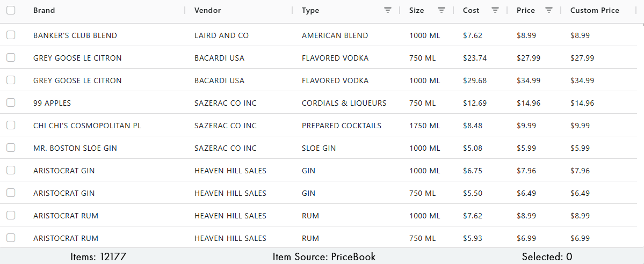This screenshot has width=644, height=264.
Task: Select the 99 APPLES row SAZERAC CO INC cell
Action: (226, 103)
